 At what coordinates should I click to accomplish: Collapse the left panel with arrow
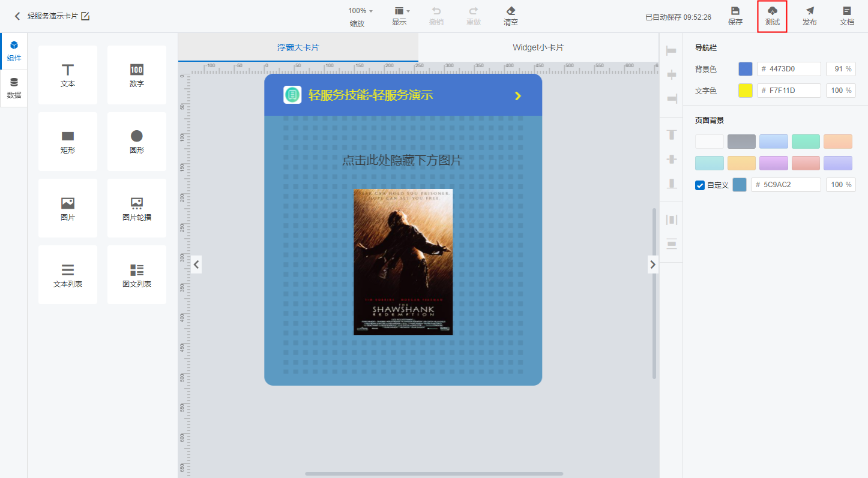click(196, 264)
